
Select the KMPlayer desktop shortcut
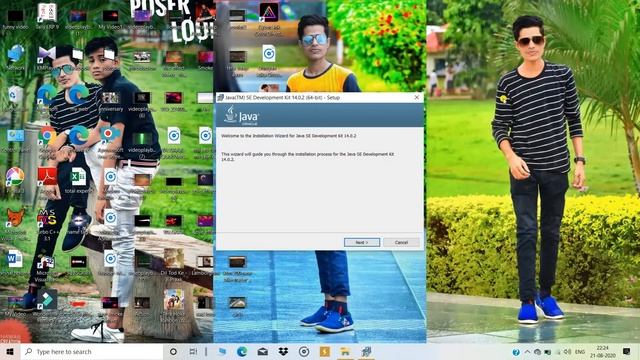(47, 58)
